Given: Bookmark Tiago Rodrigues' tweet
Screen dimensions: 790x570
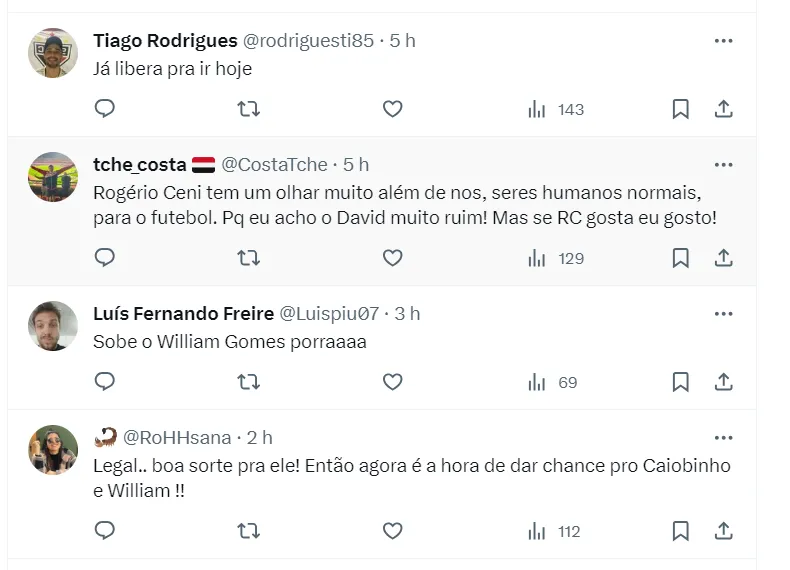Looking at the screenshot, I should pos(680,109).
